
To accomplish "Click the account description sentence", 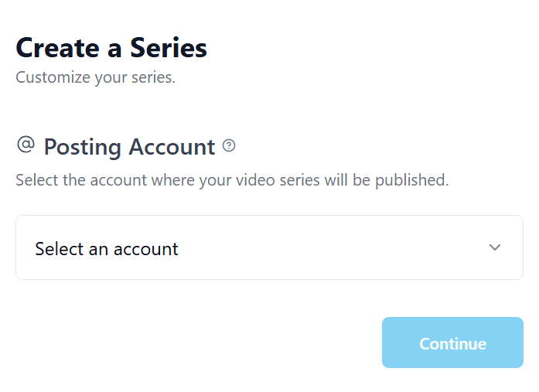I will click(232, 180).
